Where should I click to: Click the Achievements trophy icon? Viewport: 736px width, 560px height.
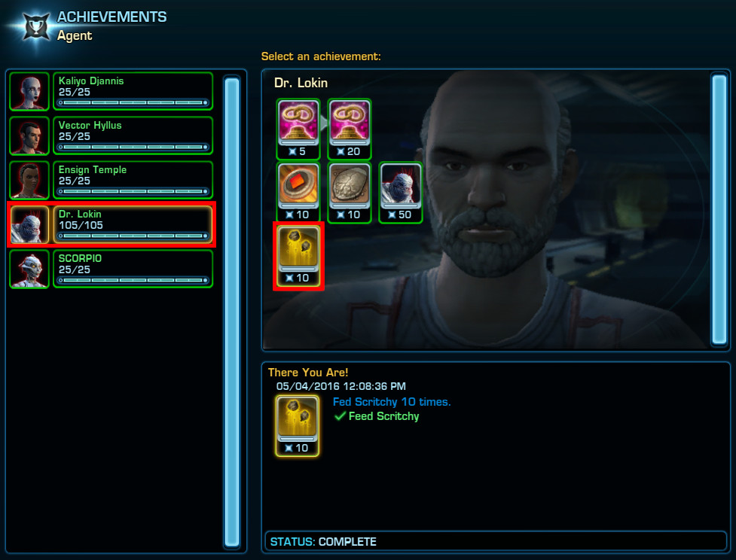click(x=37, y=27)
